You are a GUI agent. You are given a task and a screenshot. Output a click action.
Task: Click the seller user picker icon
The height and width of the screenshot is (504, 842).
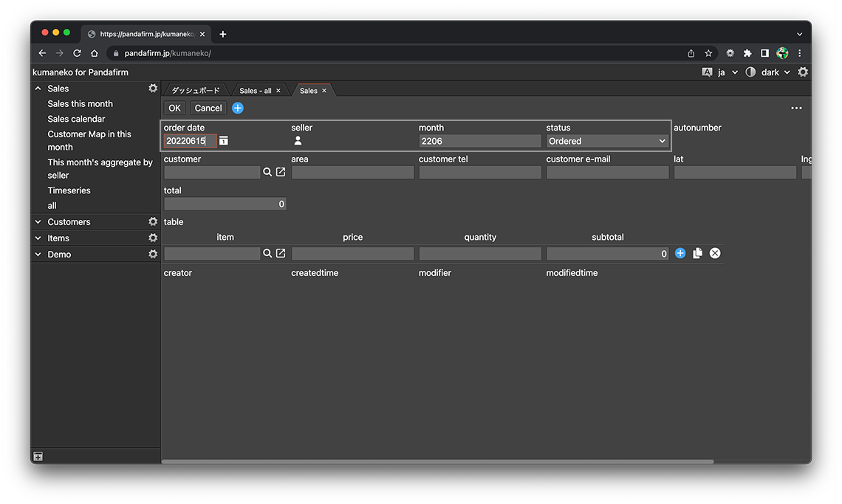tap(298, 141)
